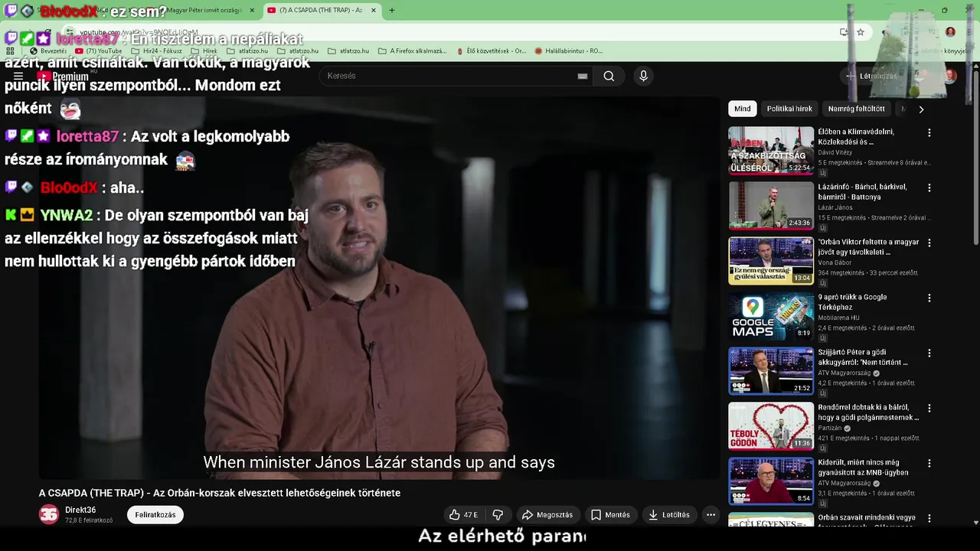Dislike the video with thumbs down

498,515
